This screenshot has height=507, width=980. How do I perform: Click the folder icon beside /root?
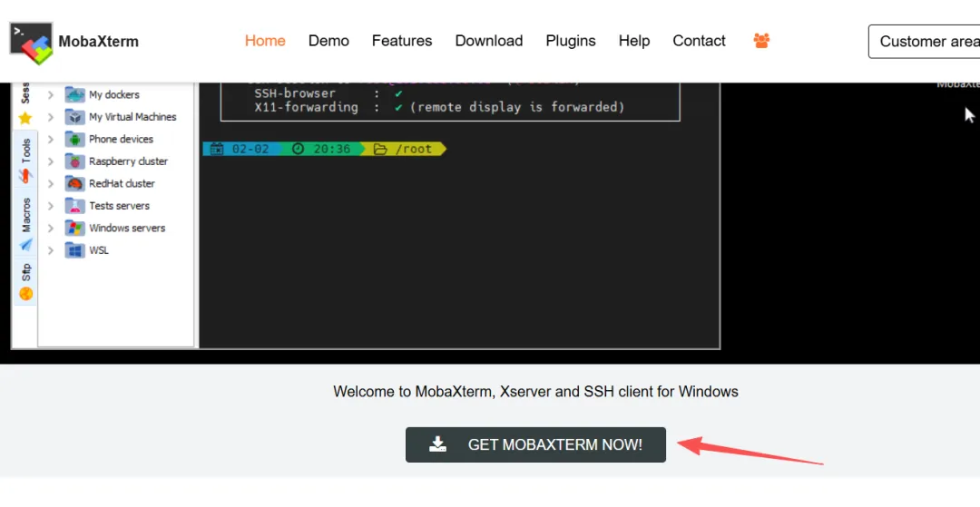(380, 149)
